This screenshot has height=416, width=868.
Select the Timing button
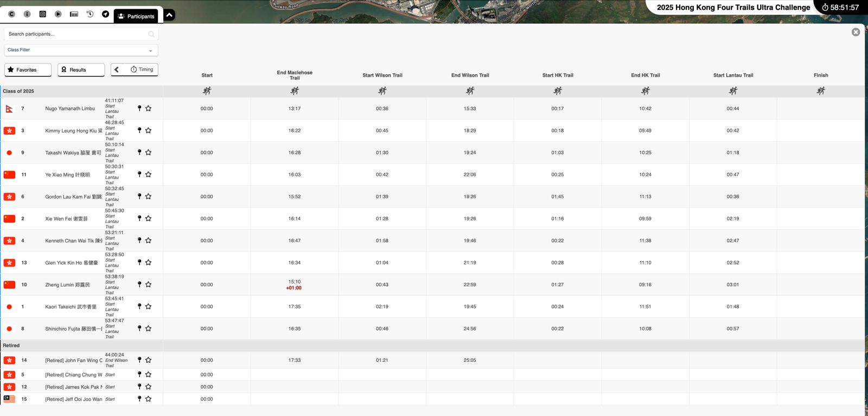point(142,70)
